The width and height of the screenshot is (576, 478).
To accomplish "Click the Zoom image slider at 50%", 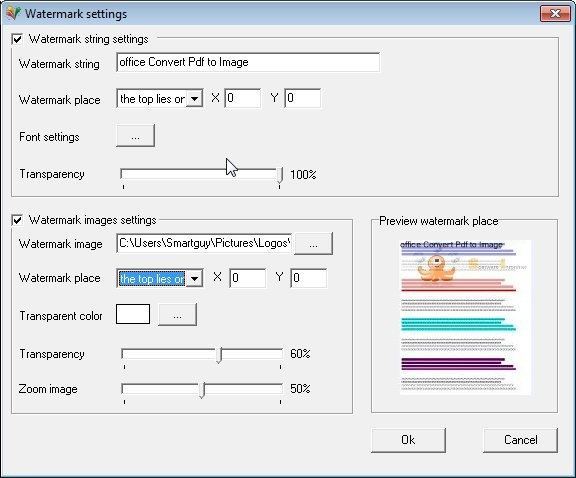I will coord(202,390).
